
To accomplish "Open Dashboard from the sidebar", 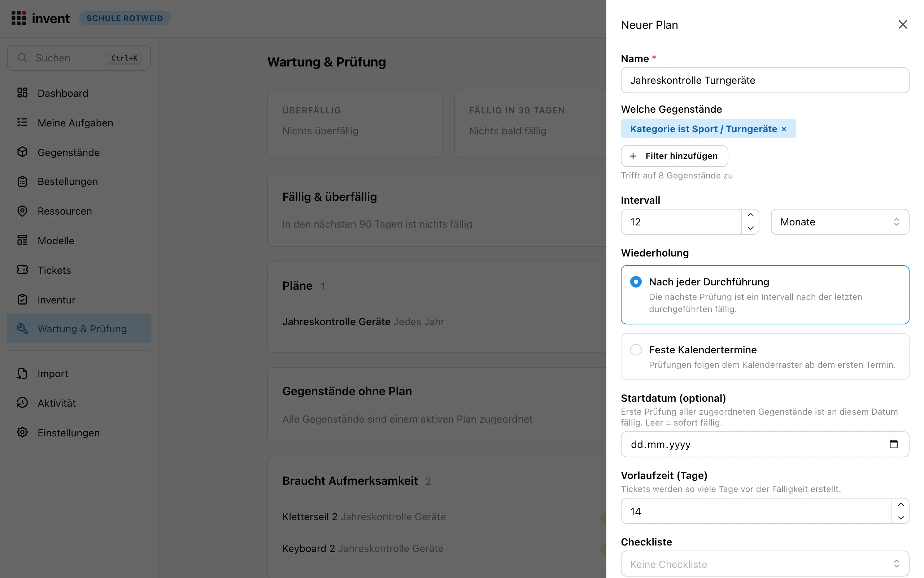I will coord(79,93).
